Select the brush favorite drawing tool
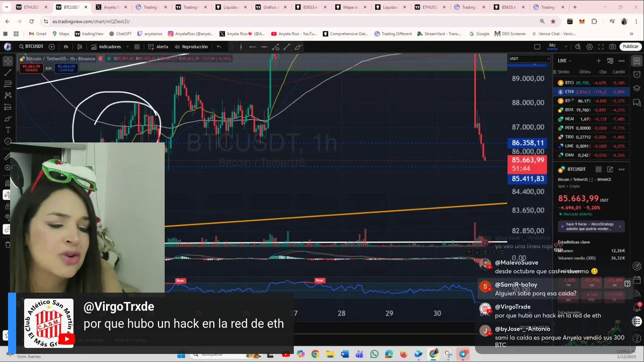Image resolution: width=644 pixels, height=362 pixels. coord(298,47)
